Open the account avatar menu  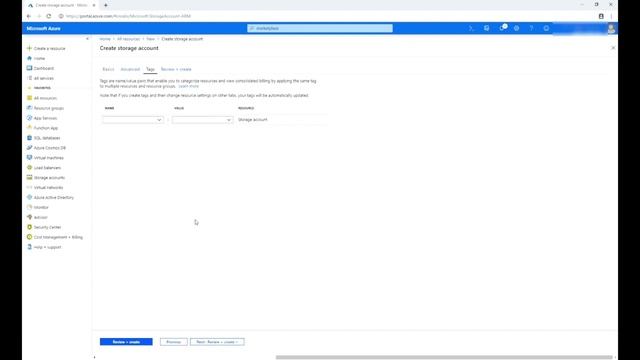coord(611,28)
